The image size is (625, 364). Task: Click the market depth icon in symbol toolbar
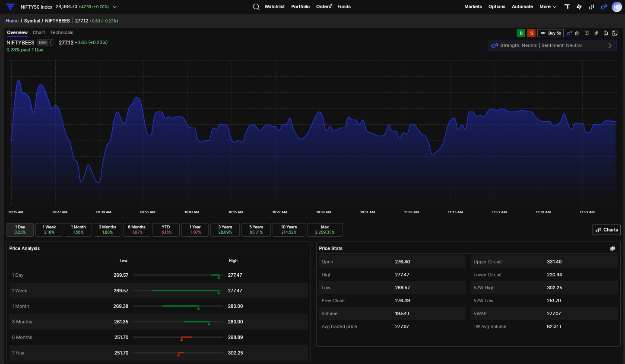pos(596,33)
